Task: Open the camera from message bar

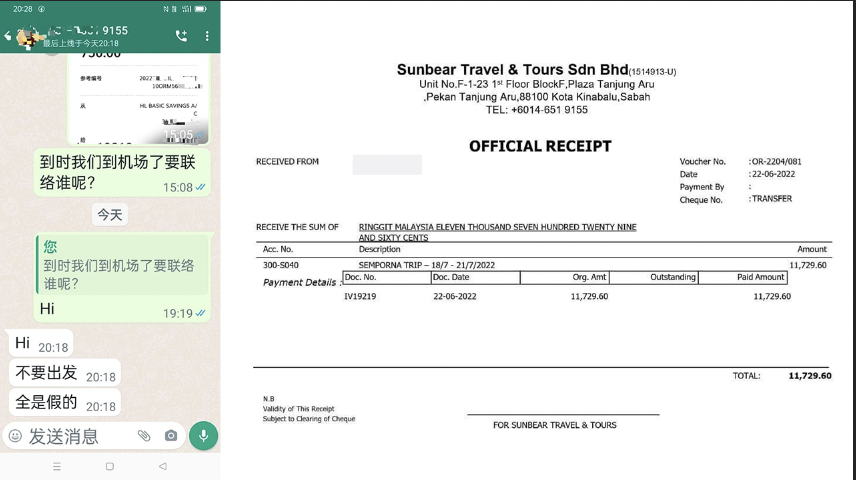Action: 171,436
